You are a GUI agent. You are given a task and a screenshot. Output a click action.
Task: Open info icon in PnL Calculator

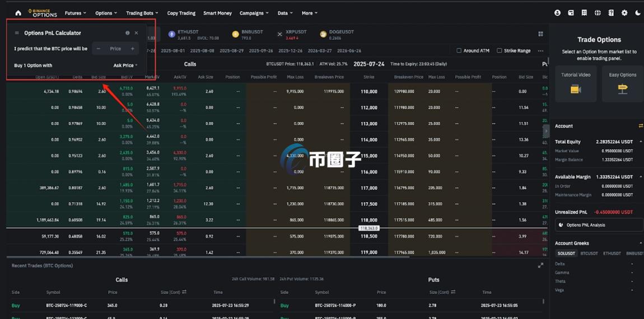pos(127,33)
